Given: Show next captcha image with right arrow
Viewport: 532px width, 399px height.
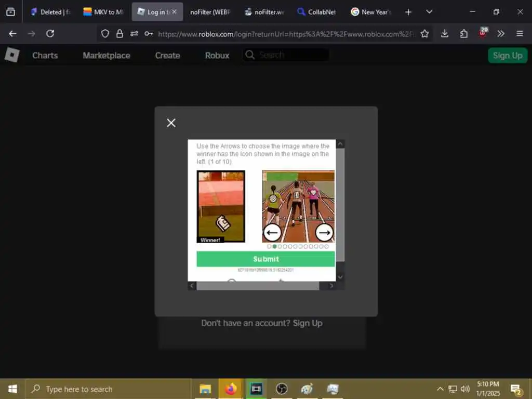Looking at the screenshot, I should (x=324, y=232).
